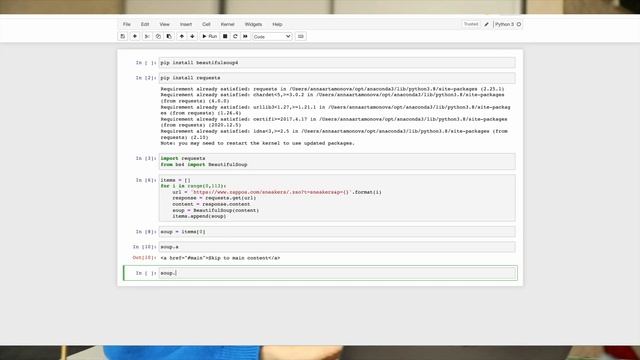
Task: Click into the pip install requests cell
Action: pos(337,78)
